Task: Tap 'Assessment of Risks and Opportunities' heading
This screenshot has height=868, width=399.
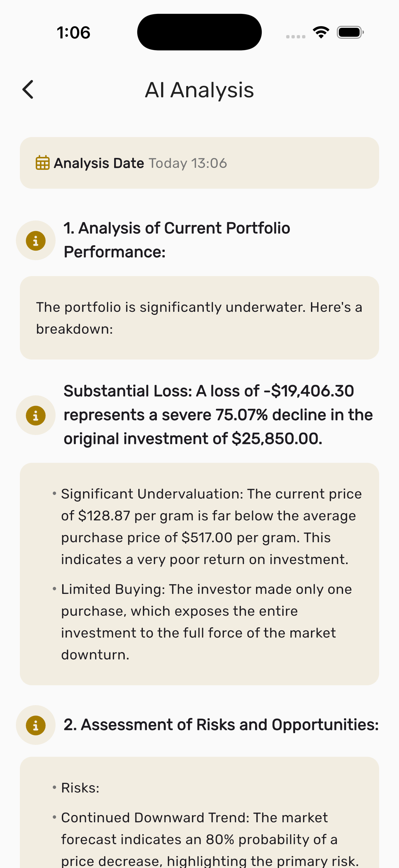Action: [x=221, y=725]
